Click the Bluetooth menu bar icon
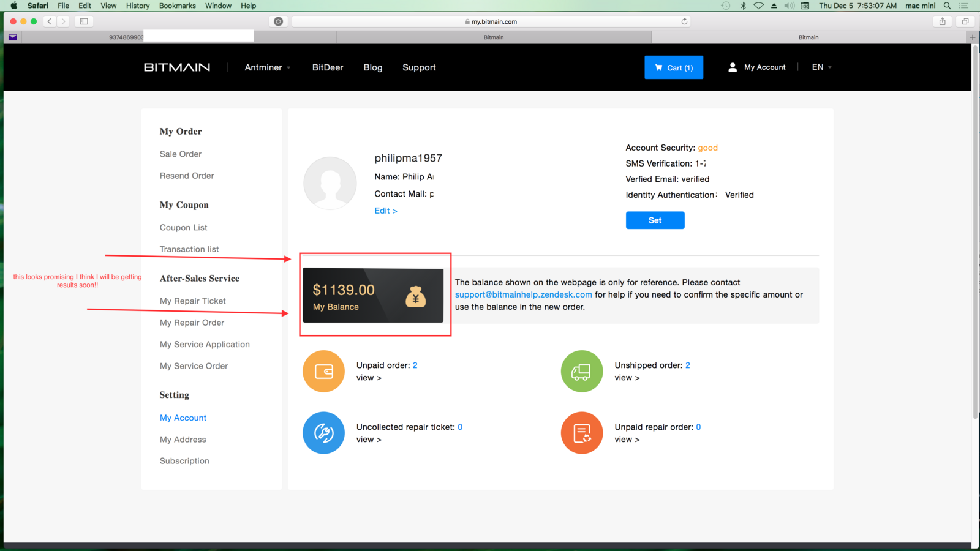Screen dimensions: 980x551 pos(743,6)
